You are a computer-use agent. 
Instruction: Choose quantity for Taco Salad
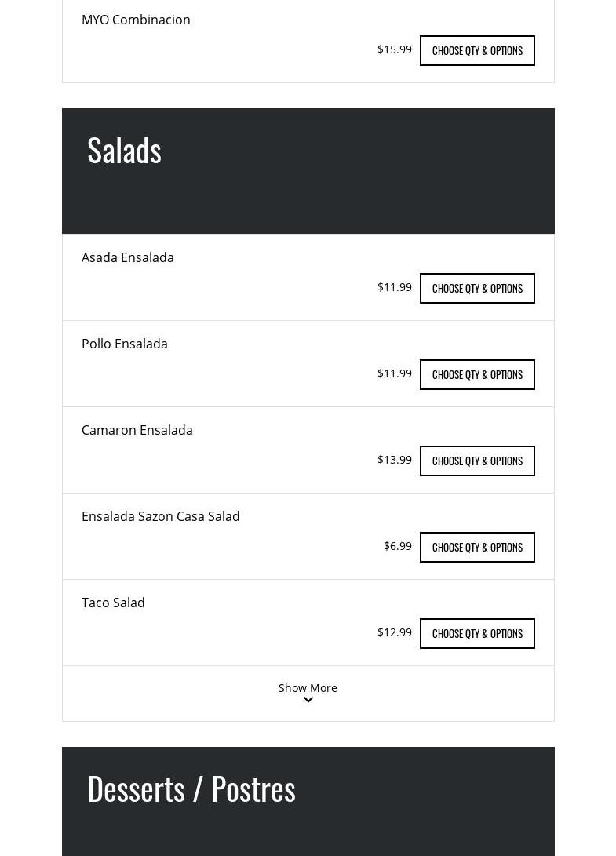(x=477, y=633)
